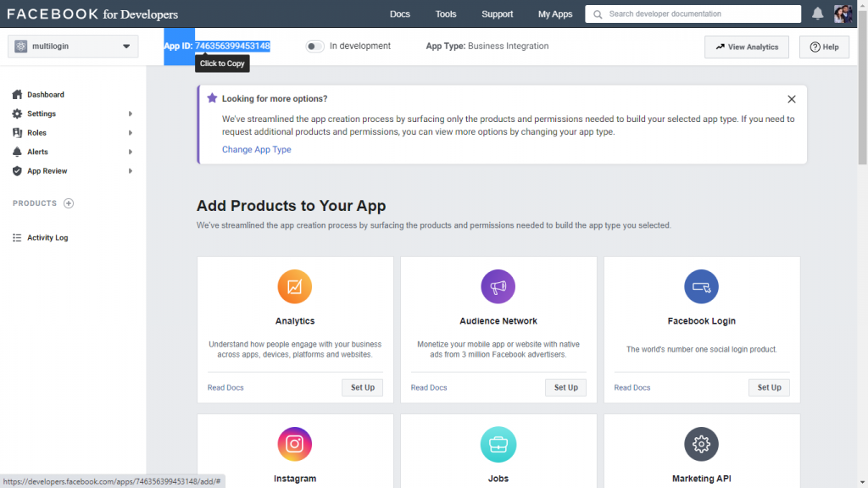This screenshot has height=488, width=868.
Task: Click the Instagram product icon
Action: (294, 444)
